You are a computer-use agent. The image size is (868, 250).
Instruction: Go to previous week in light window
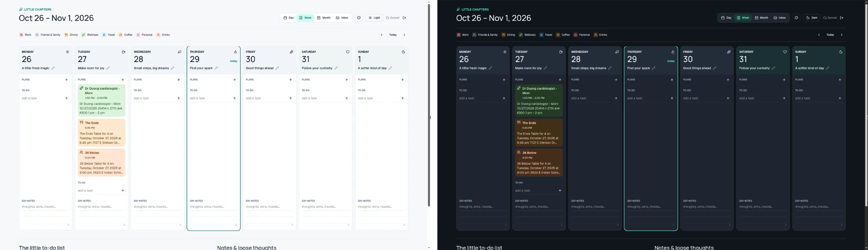(x=381, y=35)
